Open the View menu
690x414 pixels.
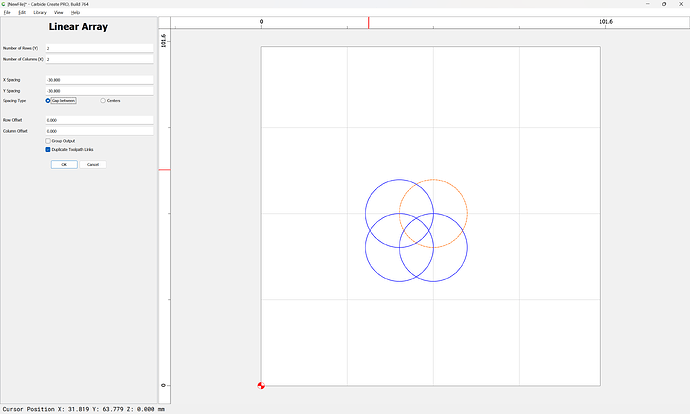(x=59, y=12)
